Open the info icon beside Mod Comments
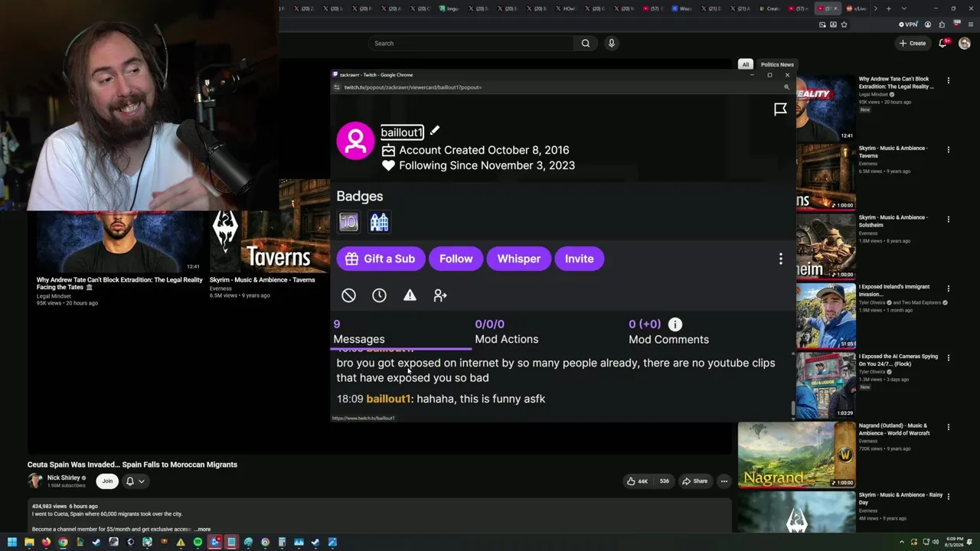This screenshot has height=551, width=980. [x=675, y=324]
